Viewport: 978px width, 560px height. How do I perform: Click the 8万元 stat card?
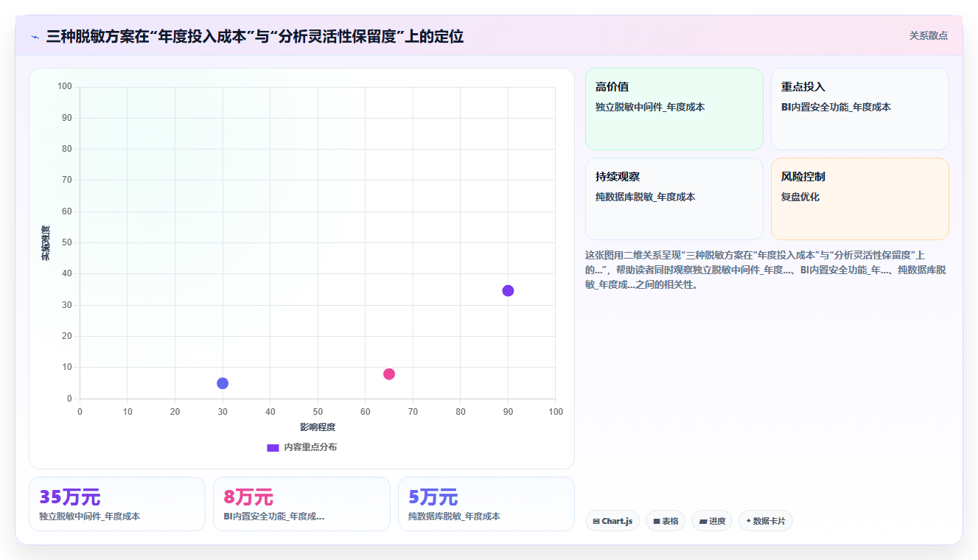click(301, 504)
